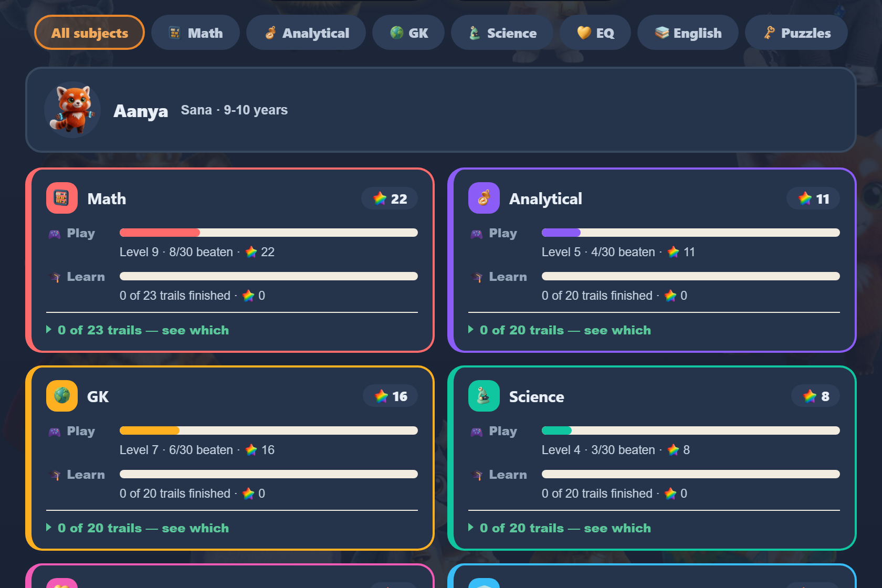Select the English filter tab
This screenshot has height=588, width=882.
point(688,33)
